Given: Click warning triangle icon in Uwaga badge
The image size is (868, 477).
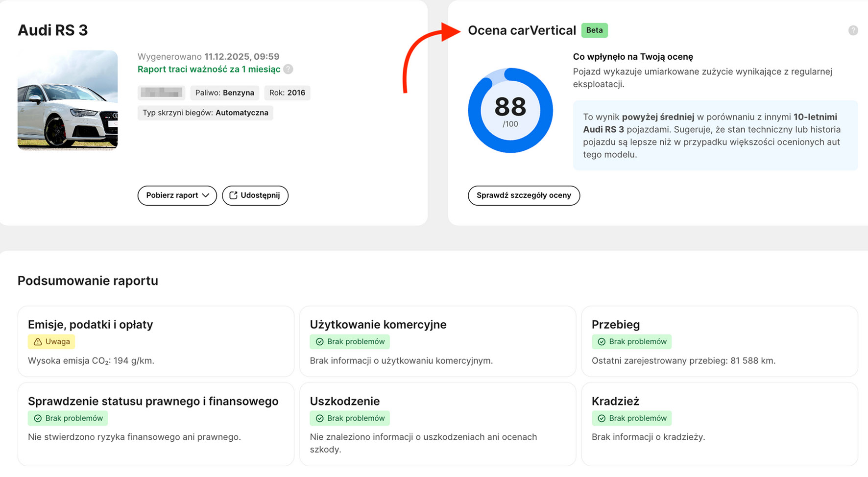Looking at the screenshot, I should tap(38, 342).
